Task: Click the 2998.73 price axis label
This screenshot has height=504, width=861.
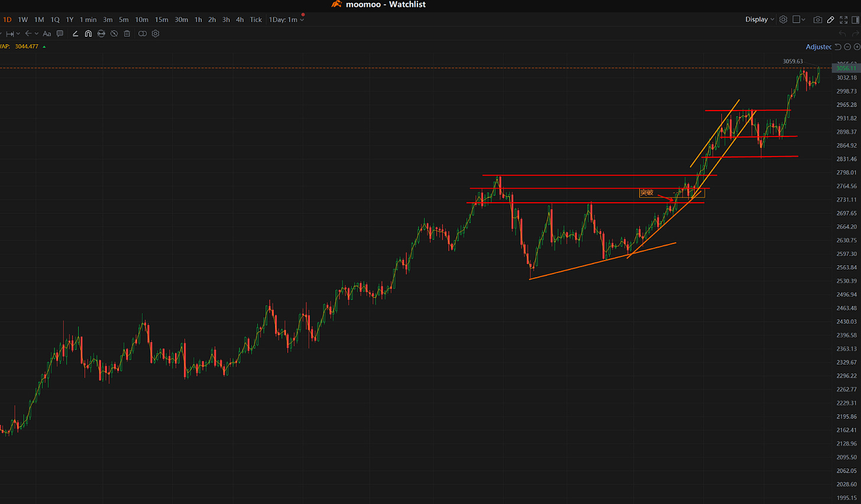Action: point(847,92)
